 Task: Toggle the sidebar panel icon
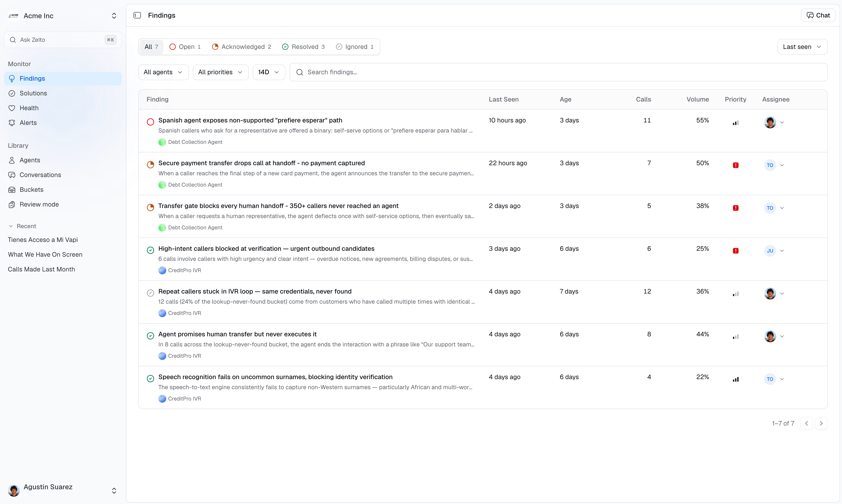pos(137,15)
